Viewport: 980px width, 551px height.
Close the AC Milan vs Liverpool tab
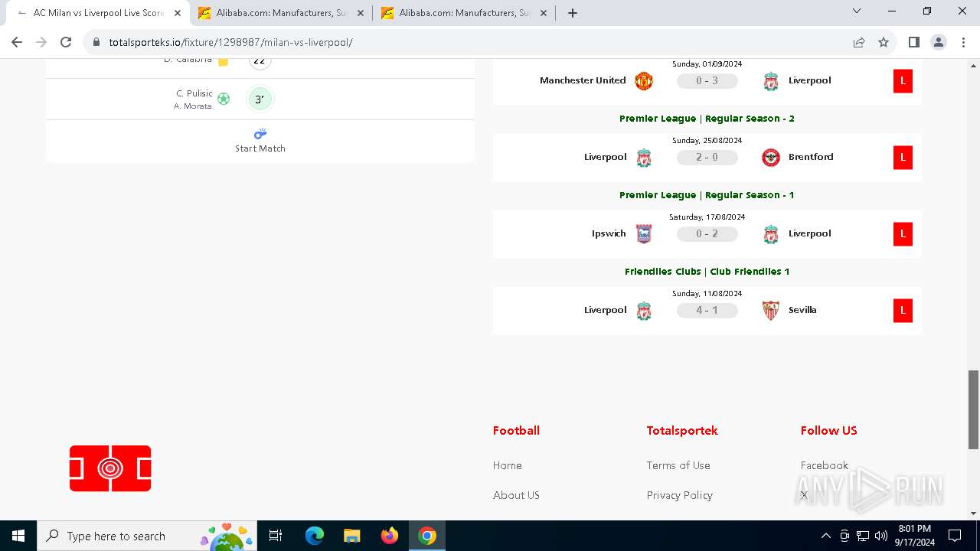click(178, 13)
